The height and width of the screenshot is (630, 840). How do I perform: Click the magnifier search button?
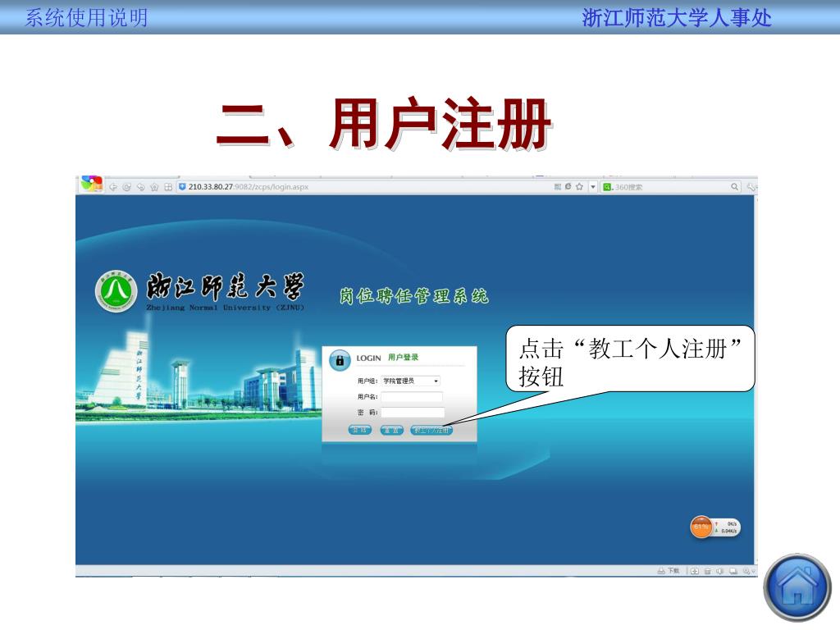(734, 186)
